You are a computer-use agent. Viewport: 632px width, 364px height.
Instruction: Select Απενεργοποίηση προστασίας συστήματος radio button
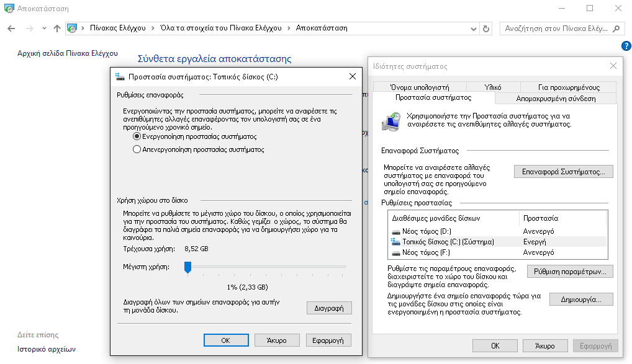coord(137,149)
